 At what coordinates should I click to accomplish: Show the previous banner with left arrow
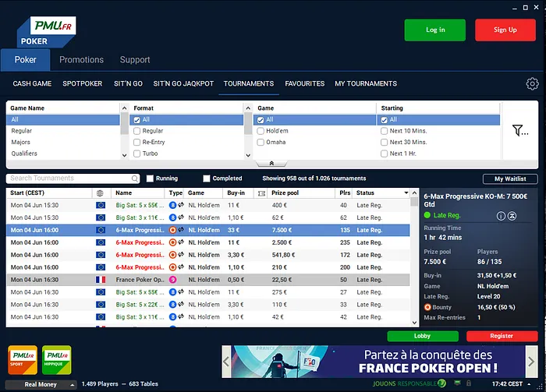226,362
